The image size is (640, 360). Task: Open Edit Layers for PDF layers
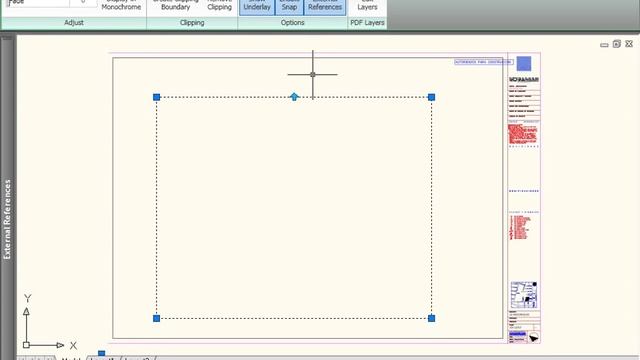click(x=367, y=5)
